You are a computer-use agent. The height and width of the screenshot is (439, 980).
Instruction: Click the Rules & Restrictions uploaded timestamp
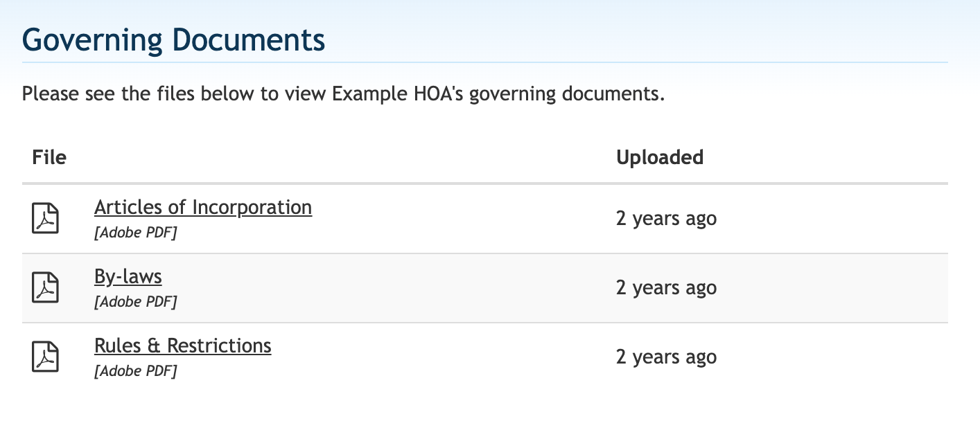(667, 357)
